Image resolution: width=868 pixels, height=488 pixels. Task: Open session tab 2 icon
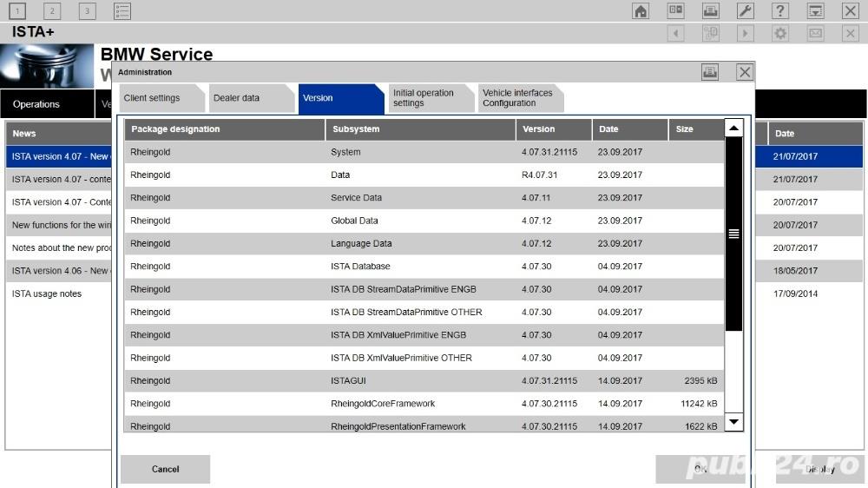[x=52, y=10]
